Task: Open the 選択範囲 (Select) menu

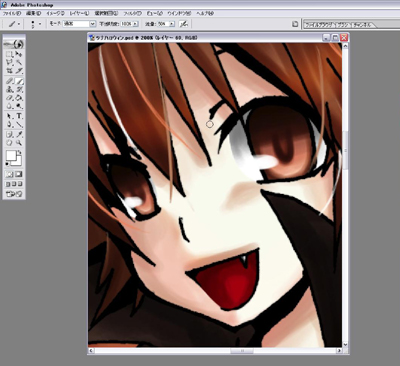Action: click(x=106, y=13)
